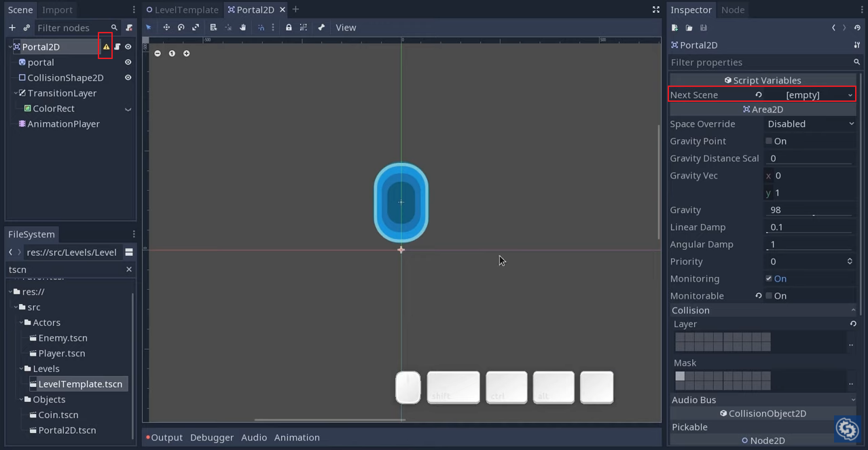Viewport: 868px width, 450px height.
Task: Open the Animation bottom panel
Action: [x=297, y=438]
